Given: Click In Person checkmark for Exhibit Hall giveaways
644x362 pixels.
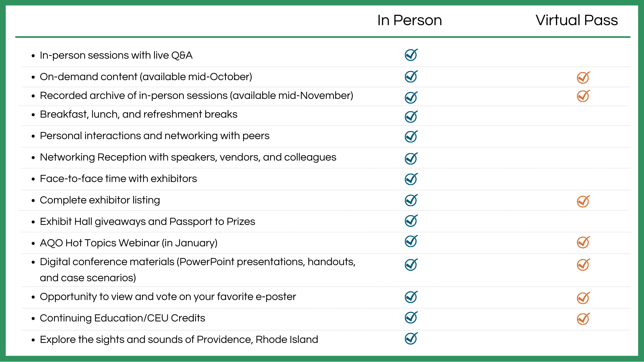Looking at the screenshot, I should [411, 221].
